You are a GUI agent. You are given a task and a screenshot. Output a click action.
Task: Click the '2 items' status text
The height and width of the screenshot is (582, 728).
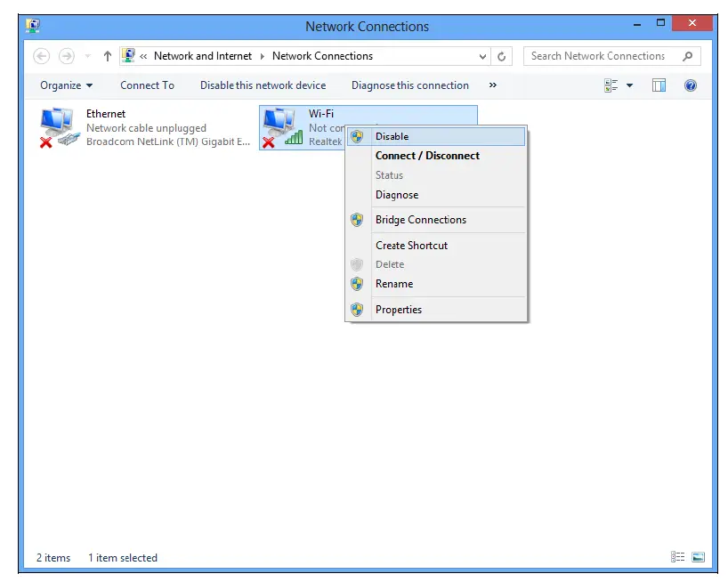click(53, 558)
